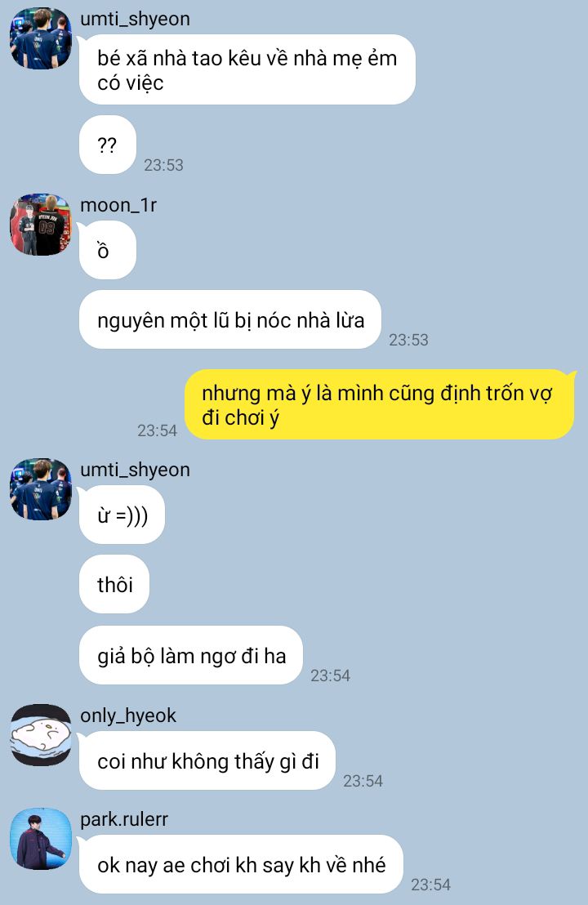Screen dimensions: 588x905
Task: Tap "coi như không thấy gì đi" message
Action: [207, 760]
